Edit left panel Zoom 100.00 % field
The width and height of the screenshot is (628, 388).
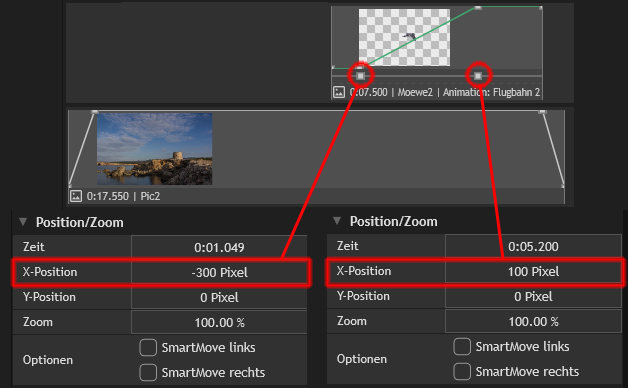click(219, 322)
